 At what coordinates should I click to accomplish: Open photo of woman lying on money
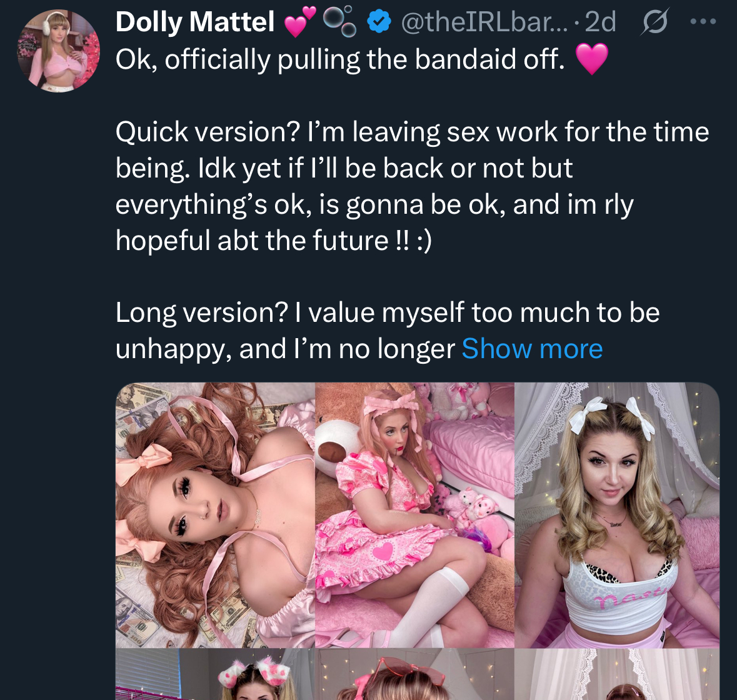pyautogui.click(x=214, y=514)
